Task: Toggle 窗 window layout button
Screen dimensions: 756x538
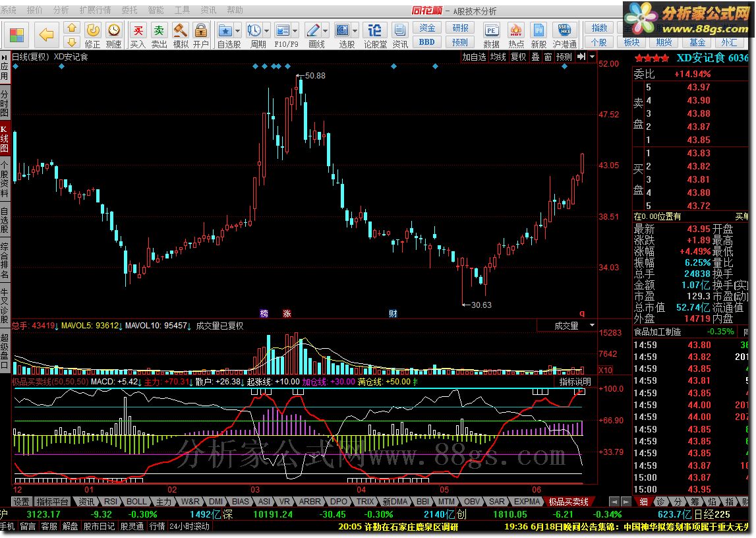Action: (548, 57)
